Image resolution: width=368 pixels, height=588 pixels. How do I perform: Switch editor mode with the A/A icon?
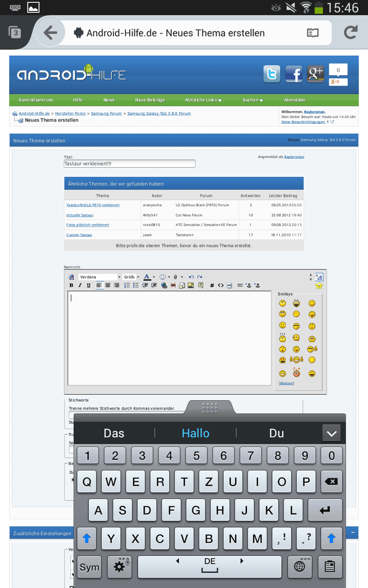319,277
